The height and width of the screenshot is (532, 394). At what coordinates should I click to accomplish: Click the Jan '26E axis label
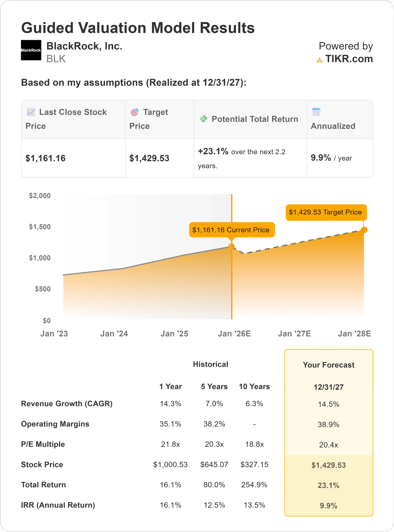(x=234, y=334)
